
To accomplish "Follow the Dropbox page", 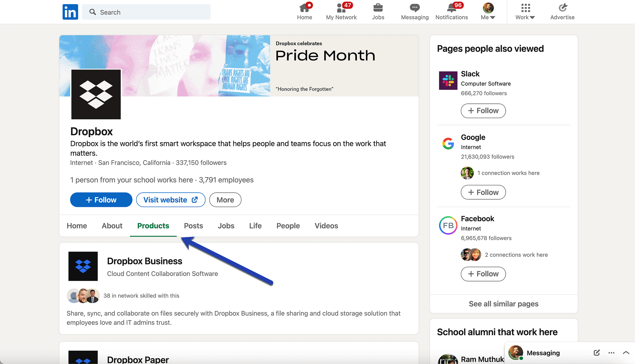I will tap(101, 200).
